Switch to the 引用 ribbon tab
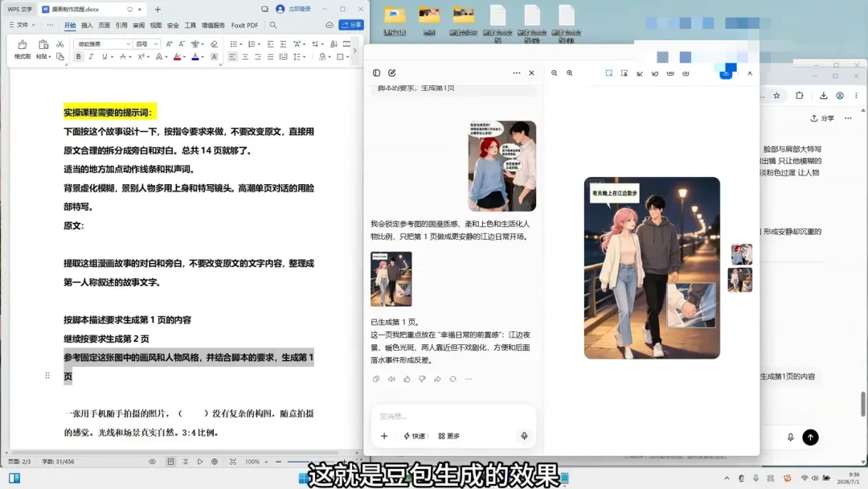Image resolution: width=868 pixels, height=489 pixels. (121, 25)
